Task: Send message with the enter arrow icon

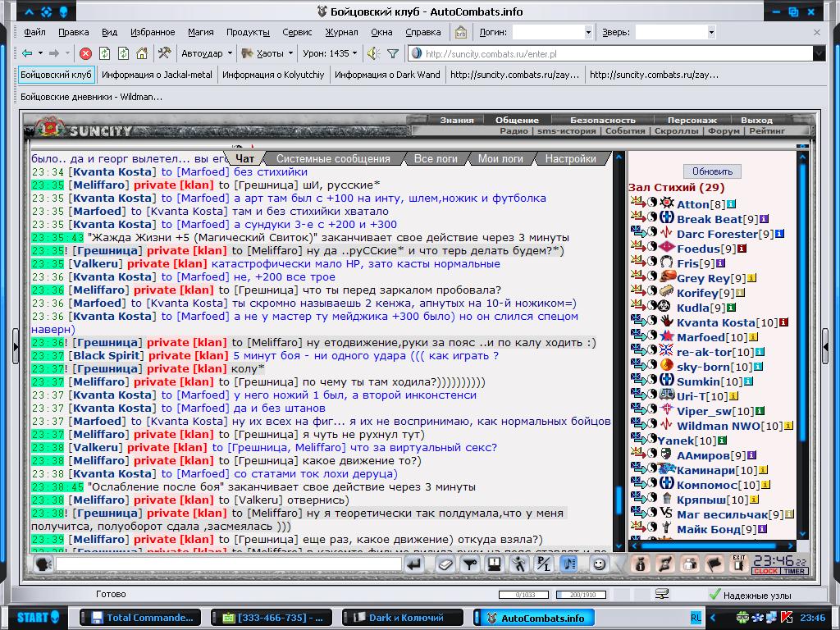Action: (415, 564)
